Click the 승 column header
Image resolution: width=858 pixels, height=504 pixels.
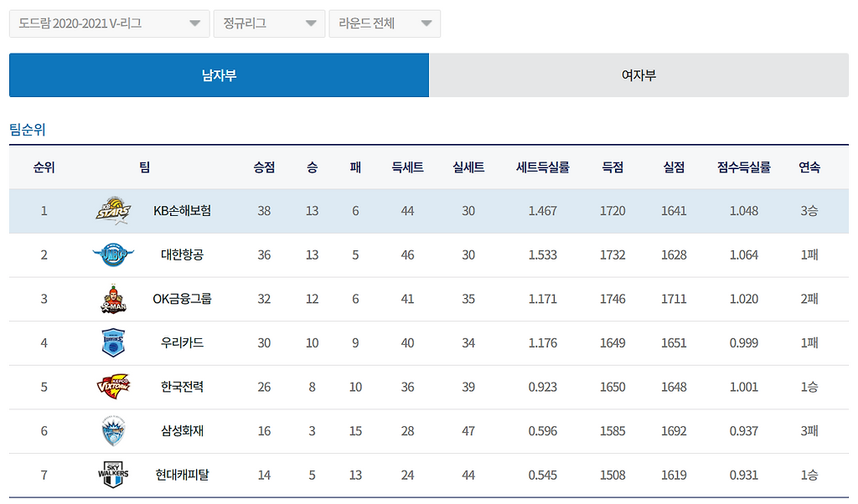click(x=312, y=167)
